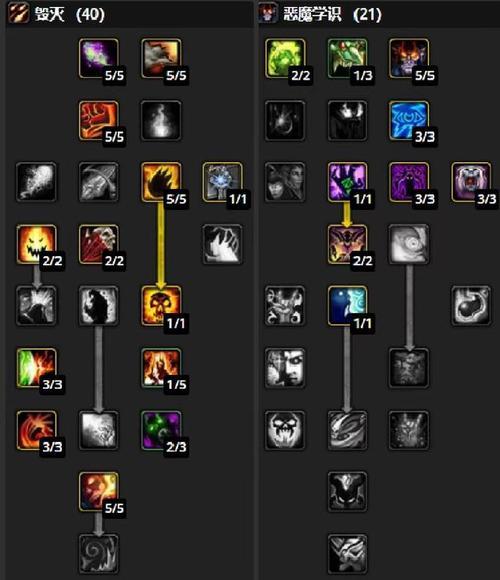
Task: Choose the jack-o-lantern face talent 2/2
Action: click(37, 244)
